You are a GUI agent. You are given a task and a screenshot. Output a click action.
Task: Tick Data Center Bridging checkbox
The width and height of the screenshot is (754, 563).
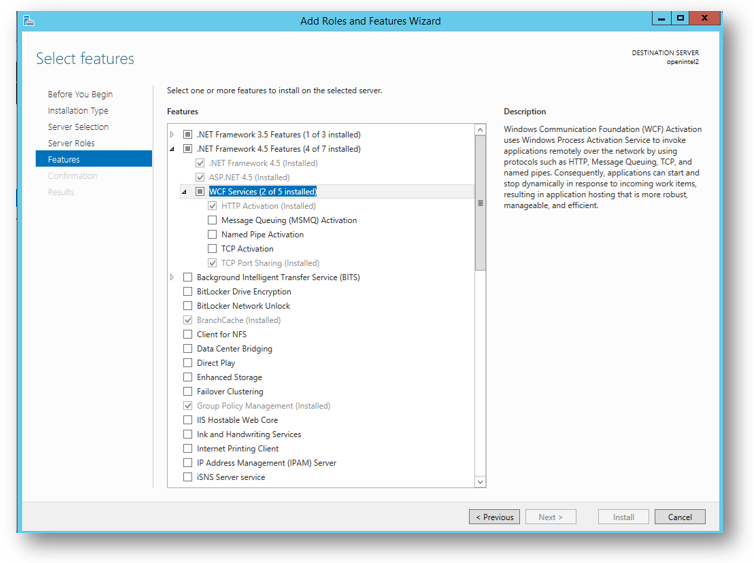coord(188,349)
